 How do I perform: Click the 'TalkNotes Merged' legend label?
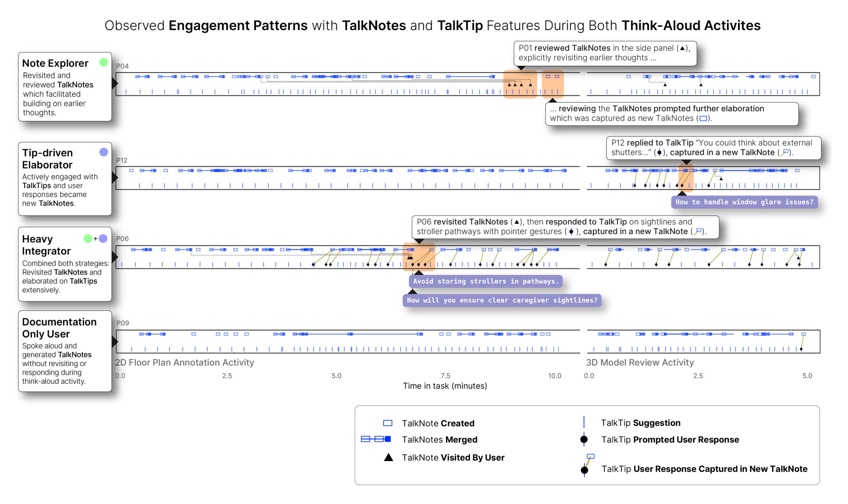click(x=440, y=440)
